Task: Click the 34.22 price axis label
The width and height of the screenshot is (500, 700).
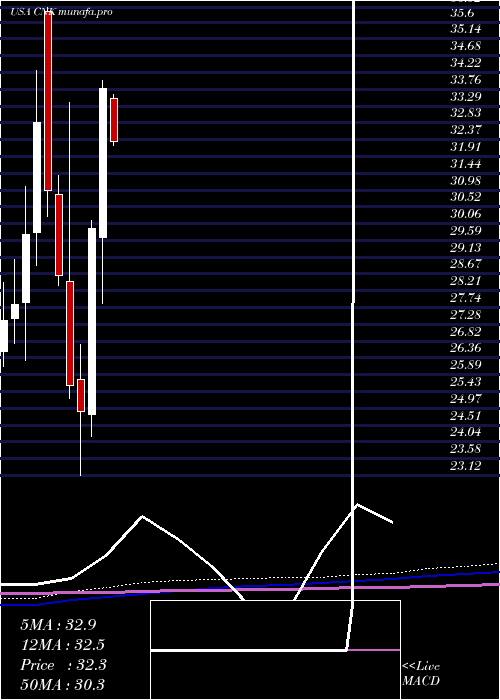Action: [466, 63]
